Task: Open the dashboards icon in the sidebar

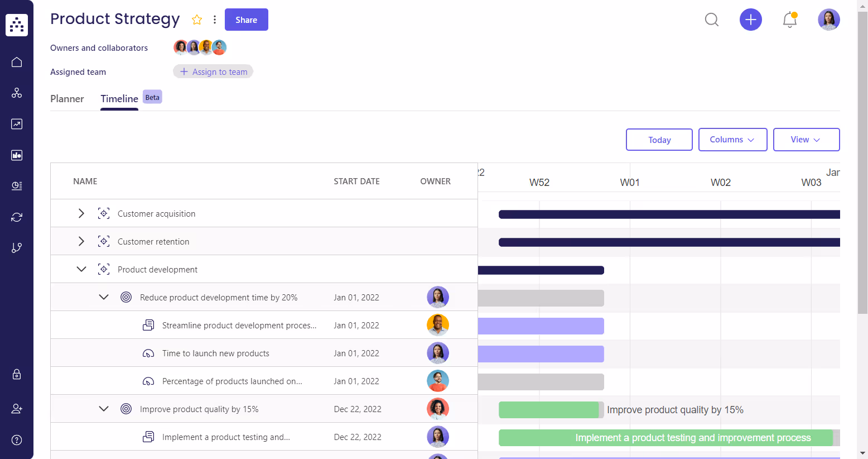Action: coord(16,155)
